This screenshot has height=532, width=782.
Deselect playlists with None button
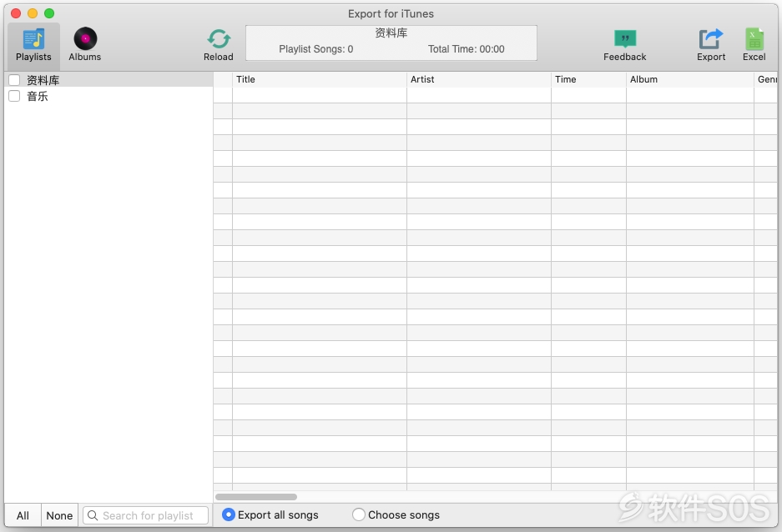point(59,515)
